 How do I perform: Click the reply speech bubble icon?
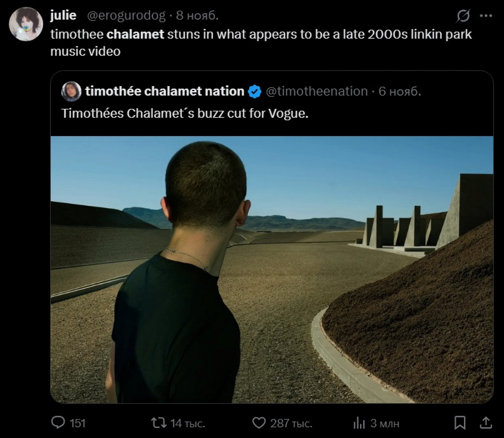[58, 423]
